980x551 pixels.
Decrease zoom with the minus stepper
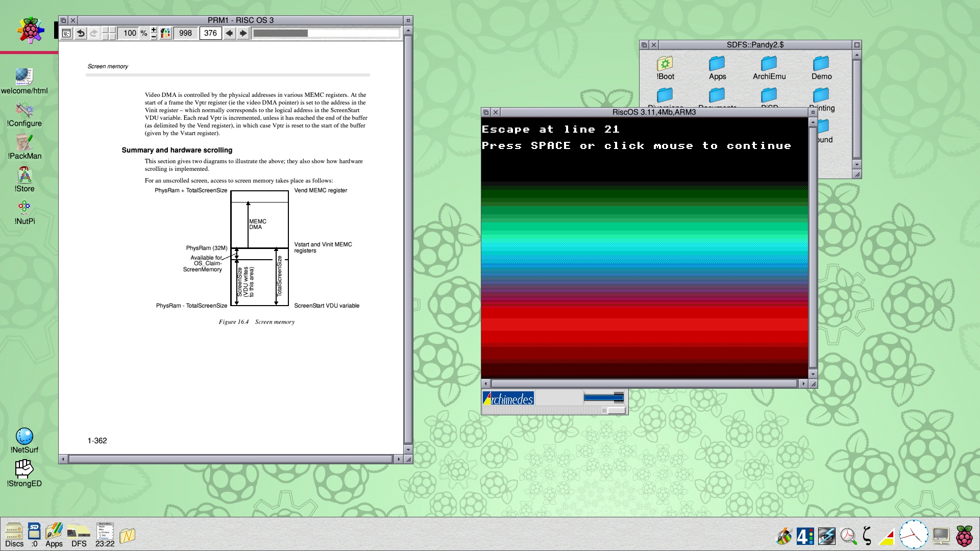[x=154, y=37]
